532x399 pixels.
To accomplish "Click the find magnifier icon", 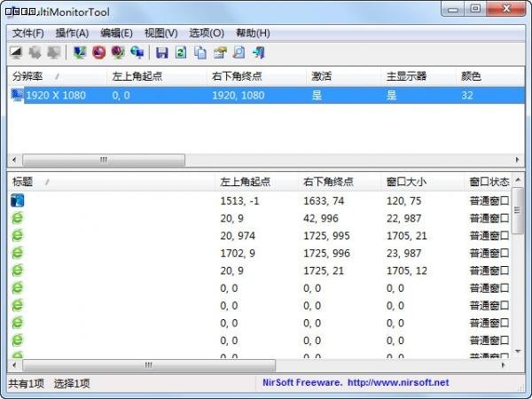I will [239, 52].
